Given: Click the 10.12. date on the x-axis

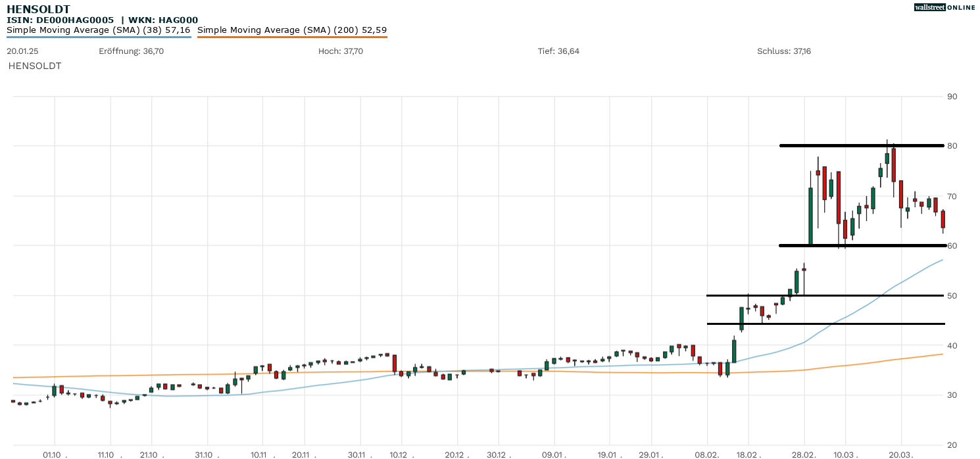Looking at the screenshot, I should click(x=399, y=454).
